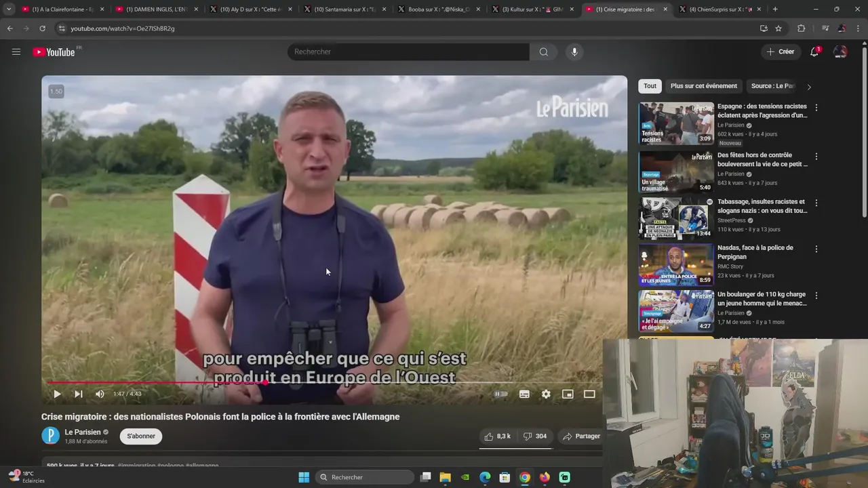Select the Tout filter chip
The width and height of the screenshot is (868, 488).
point(650,86)
